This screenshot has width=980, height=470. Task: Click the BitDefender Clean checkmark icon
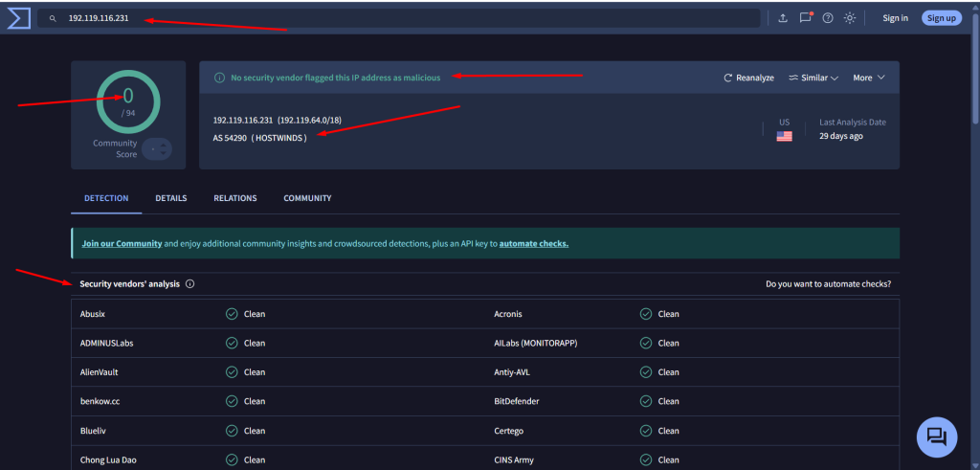[x=646, y=401]
